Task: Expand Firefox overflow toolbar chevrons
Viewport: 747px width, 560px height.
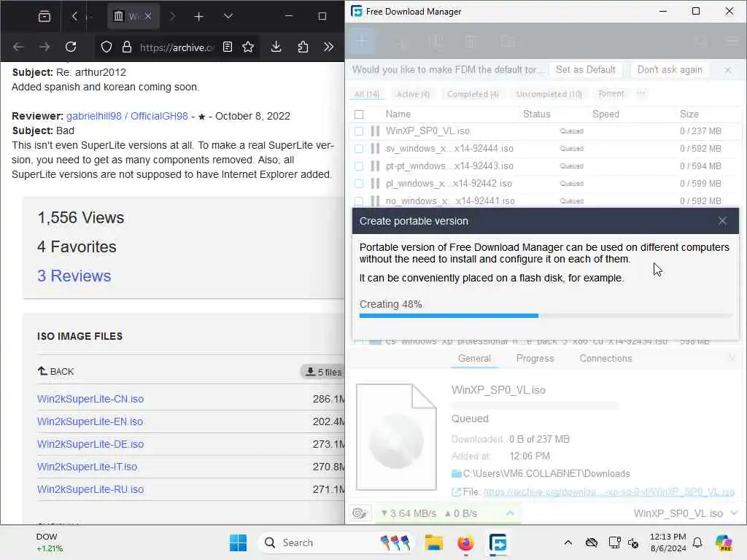Action: coord(328,47)
